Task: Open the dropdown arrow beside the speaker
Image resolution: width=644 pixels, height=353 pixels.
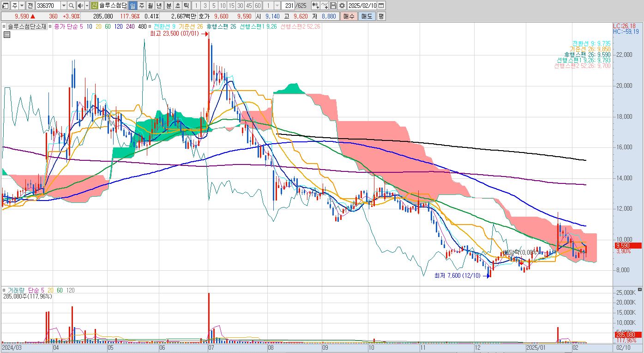Action: click(87, 6)
